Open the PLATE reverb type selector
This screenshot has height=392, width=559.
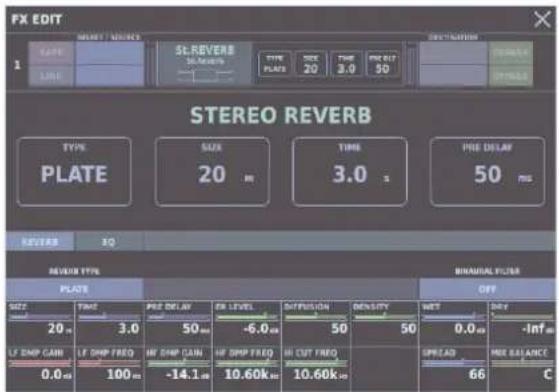[x=75, y=289]
